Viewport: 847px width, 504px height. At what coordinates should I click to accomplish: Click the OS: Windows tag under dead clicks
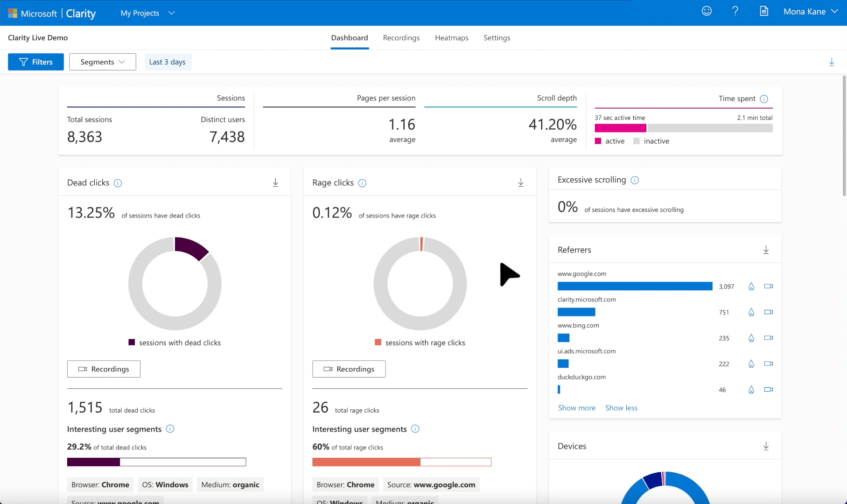click(165, 485)
